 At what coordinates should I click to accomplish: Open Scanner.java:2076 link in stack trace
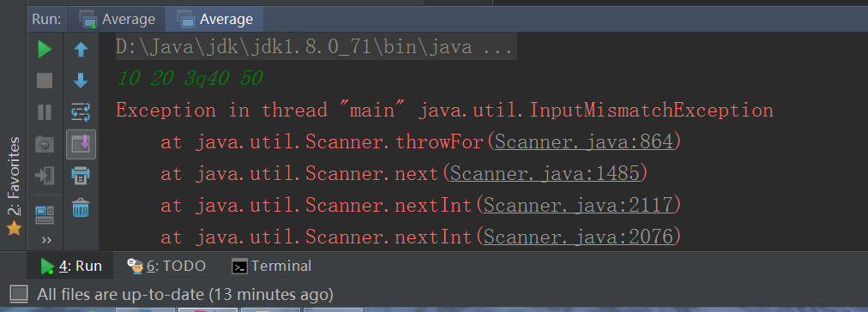578,237
